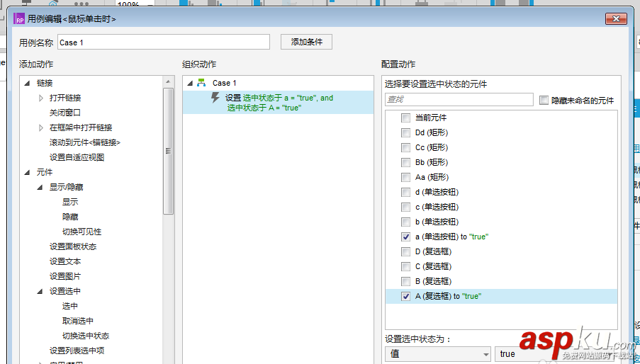The width and height of the screenshot is (640, 364).
Task: Click the lightning bolt action icon
Action: 215,98
